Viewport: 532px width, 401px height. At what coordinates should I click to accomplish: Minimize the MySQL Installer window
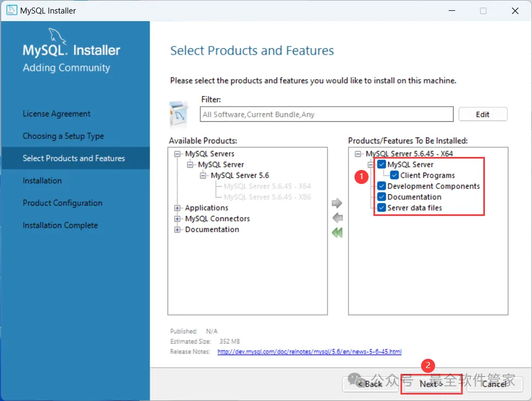(x=451, y=11)
